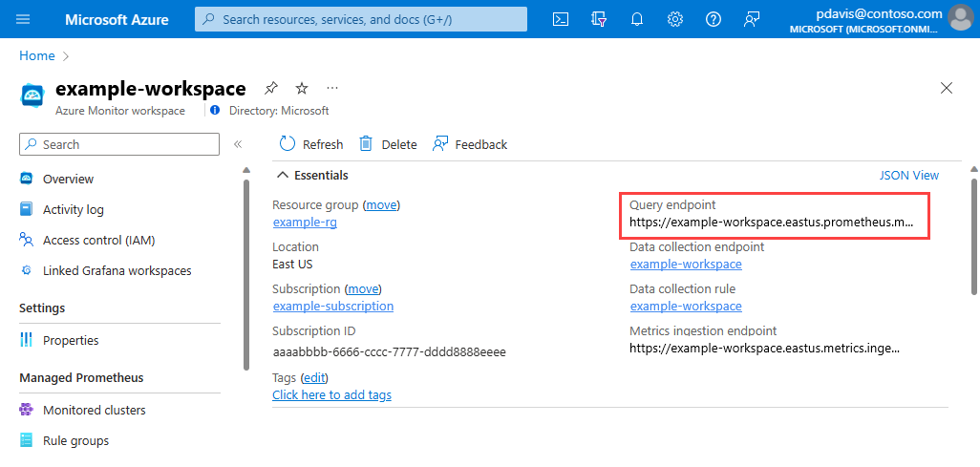Image resolution: width=980 pixels, height=467 pixels.
Task: Collapse the Essentials section
Action: pyautogui.click(x=283, y=176)
